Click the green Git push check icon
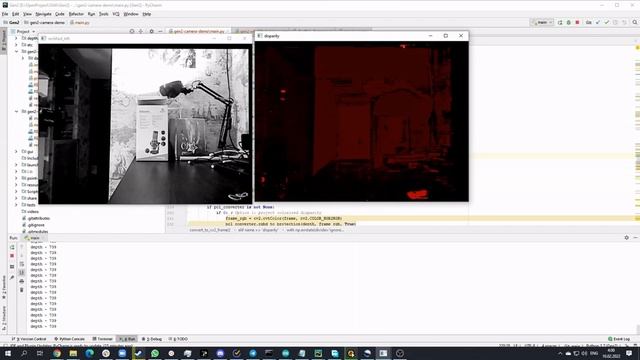Viewport: 640px width, 360px height. pyautogui.click(x=607, y=22)
